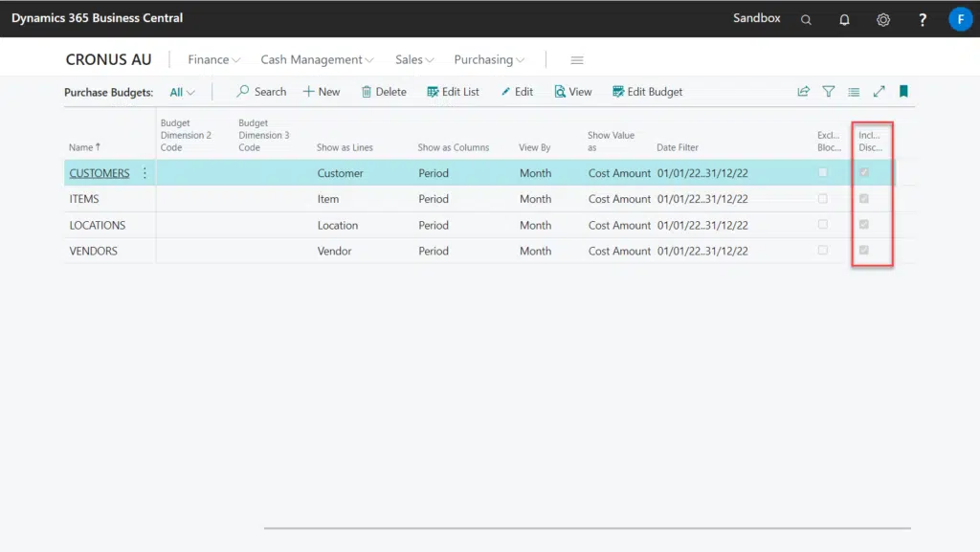Click the help question mark icon
Viewport: 980px width, 552px height.
pyautogui.click(x=923, y=19)
